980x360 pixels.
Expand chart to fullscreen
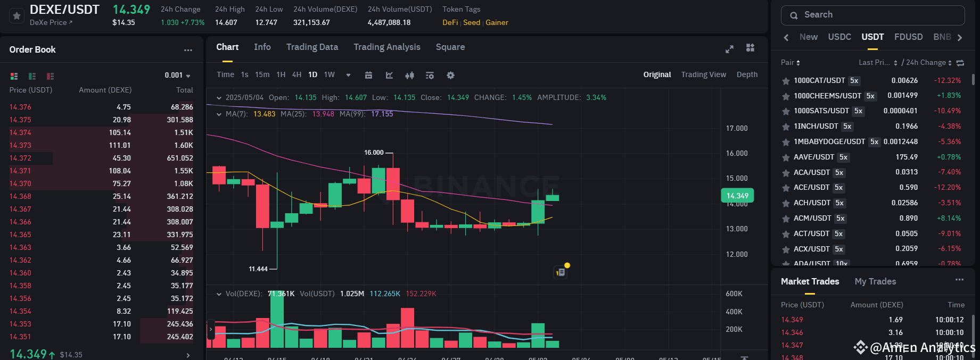coord(730,49)
